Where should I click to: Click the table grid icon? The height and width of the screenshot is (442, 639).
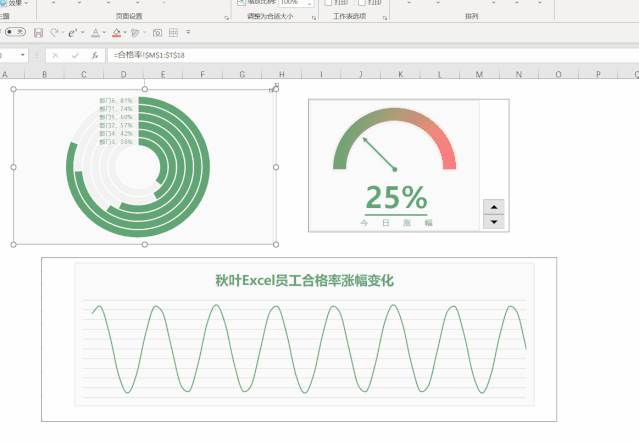tap(173, 32)
